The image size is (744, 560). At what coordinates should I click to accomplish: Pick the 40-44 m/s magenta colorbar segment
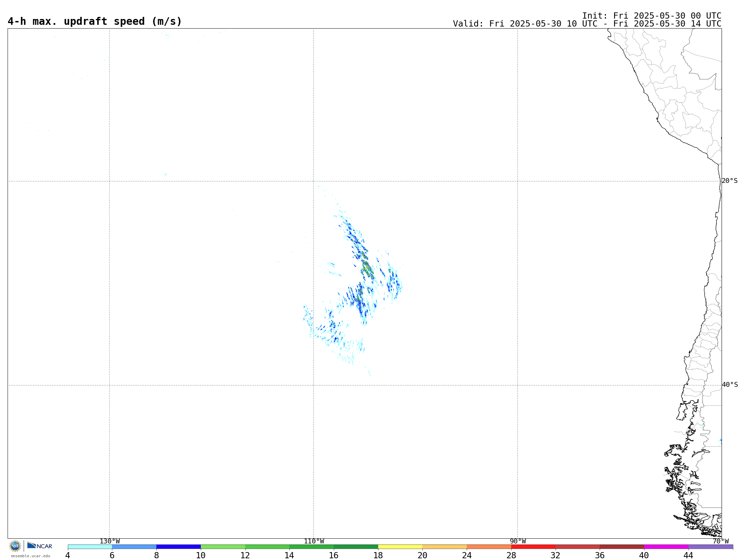click(x=666, y=547)
